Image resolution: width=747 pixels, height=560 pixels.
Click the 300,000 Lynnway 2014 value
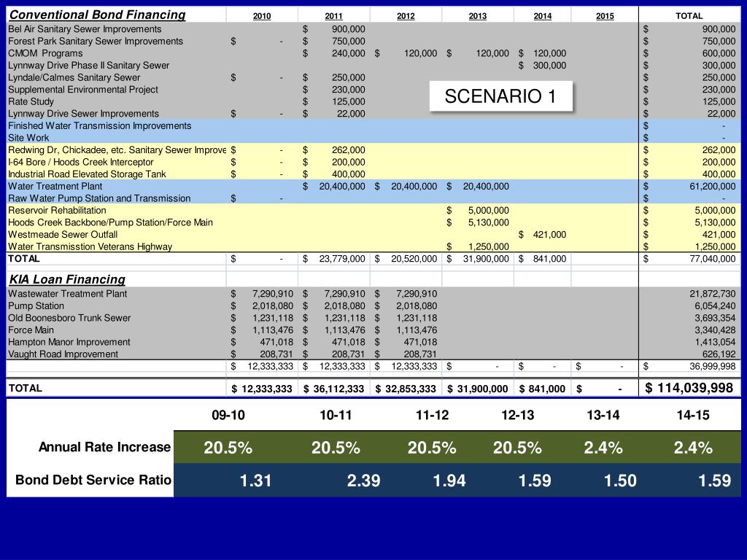point(550,65)
